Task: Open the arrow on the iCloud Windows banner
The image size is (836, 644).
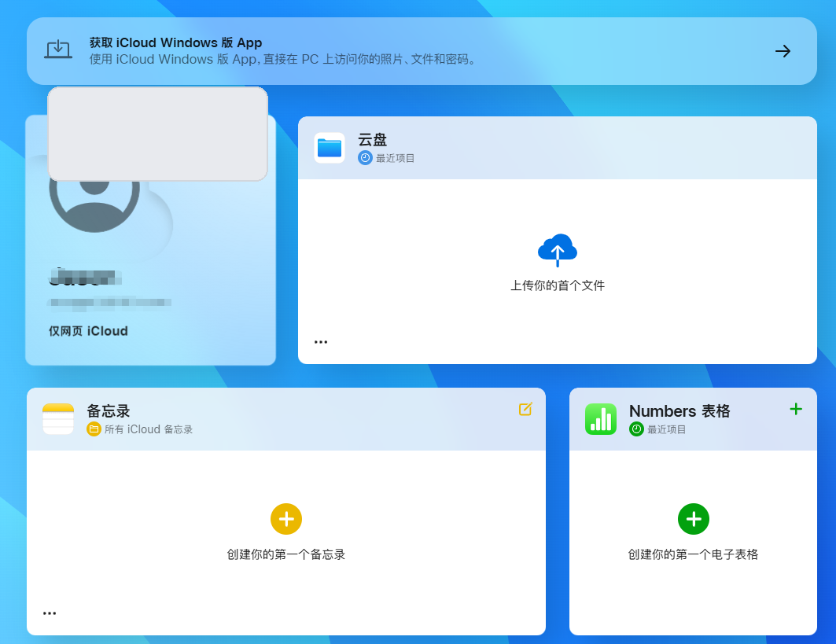Action: pyautogui.click(x=783, y=51)
